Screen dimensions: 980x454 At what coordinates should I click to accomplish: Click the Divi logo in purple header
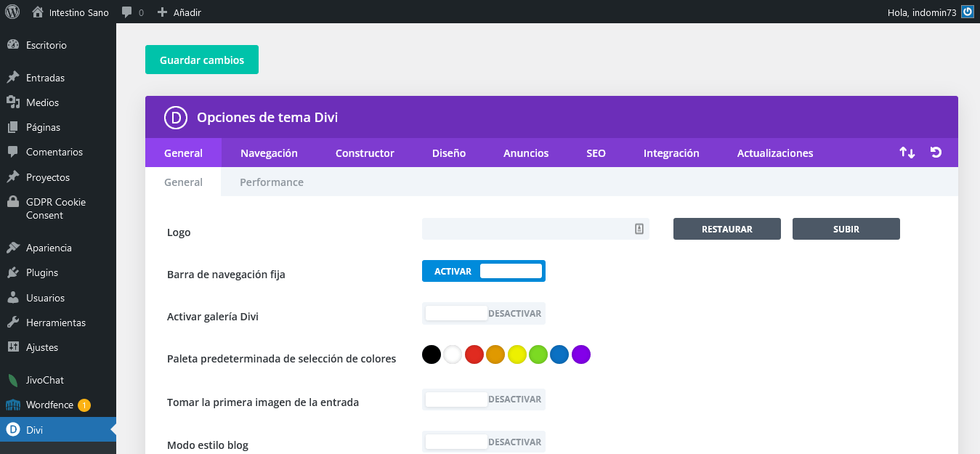175,117
